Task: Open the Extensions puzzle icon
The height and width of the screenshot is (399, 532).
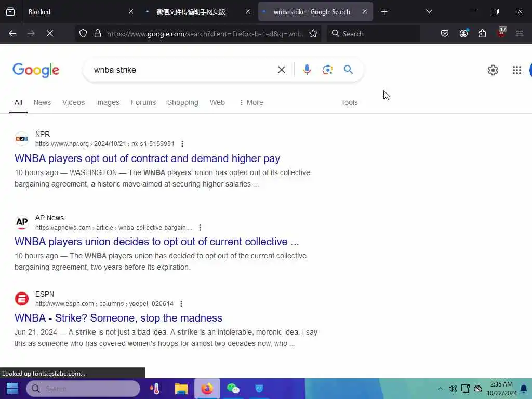Action: (482, 33)
